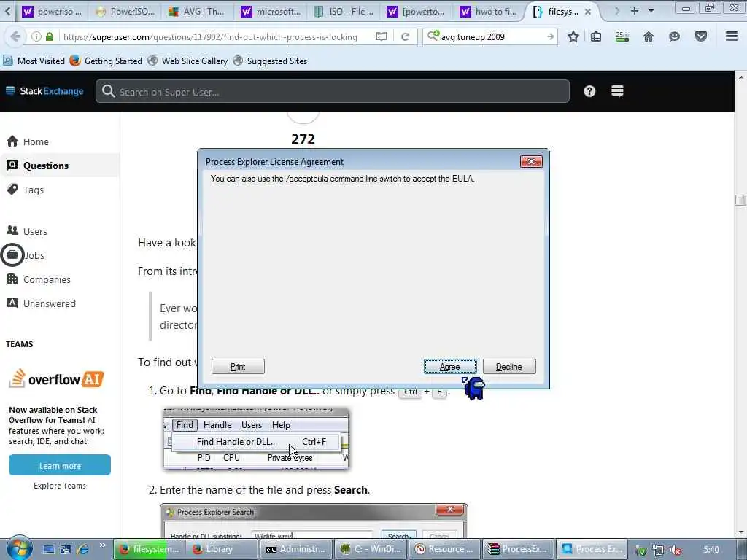Click Agree in the license agreement dialog
Viewport: 747px width, 560px height.
pos(449,366)
